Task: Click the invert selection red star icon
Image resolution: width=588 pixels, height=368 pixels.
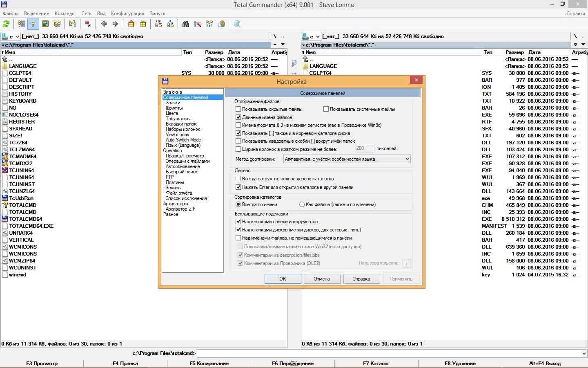Action: point(88,24)
